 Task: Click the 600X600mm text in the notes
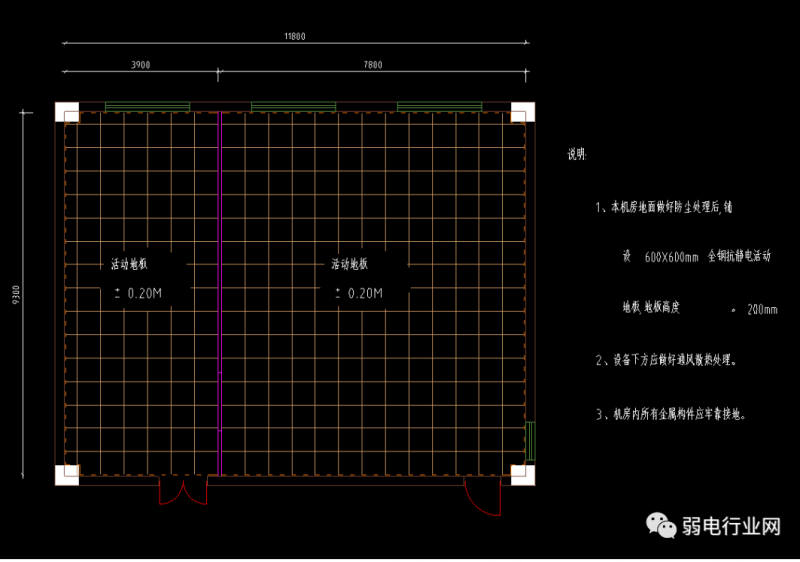pos(671,257)
